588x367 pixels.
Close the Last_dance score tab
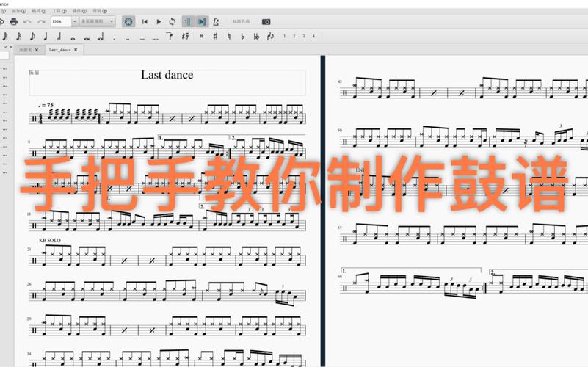[x=76, y=50]
